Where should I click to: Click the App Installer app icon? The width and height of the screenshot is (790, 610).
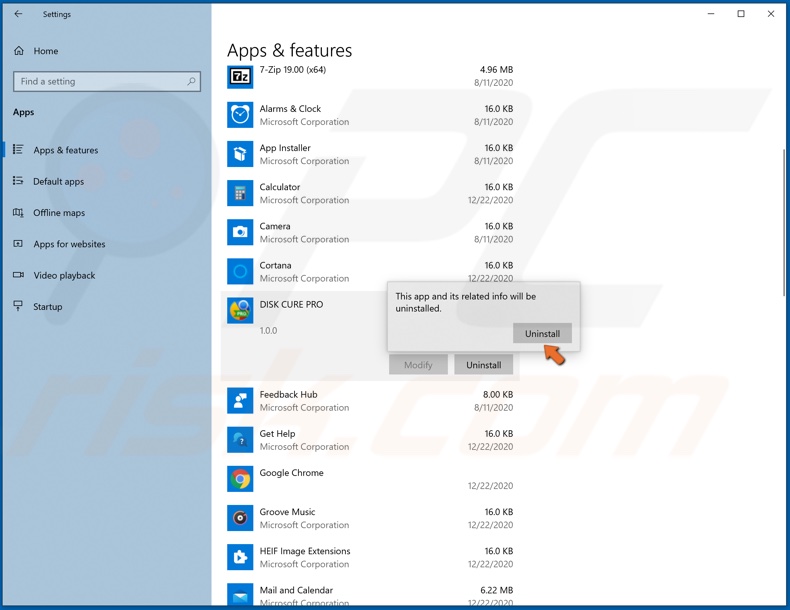pos(240,154)
